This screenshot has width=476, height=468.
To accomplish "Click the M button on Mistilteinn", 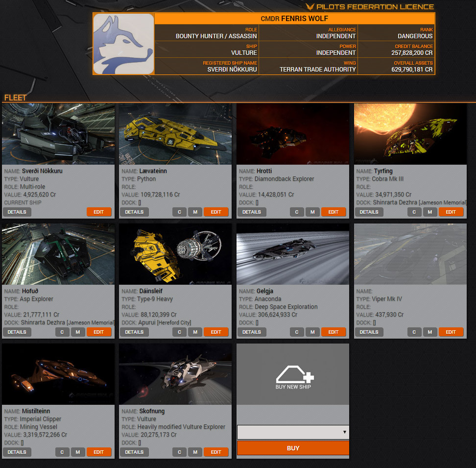I will (x=78, y=452).
